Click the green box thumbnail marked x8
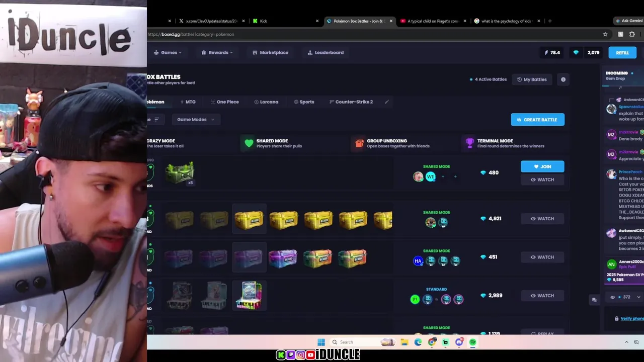Screen dimensions: 644x362 tap(180, 173)
